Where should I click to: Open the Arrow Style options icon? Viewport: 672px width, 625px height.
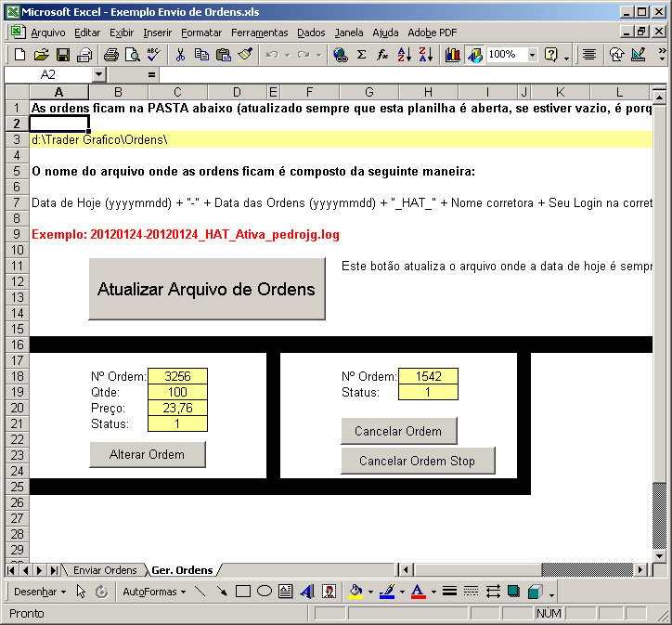coord(493,592)
